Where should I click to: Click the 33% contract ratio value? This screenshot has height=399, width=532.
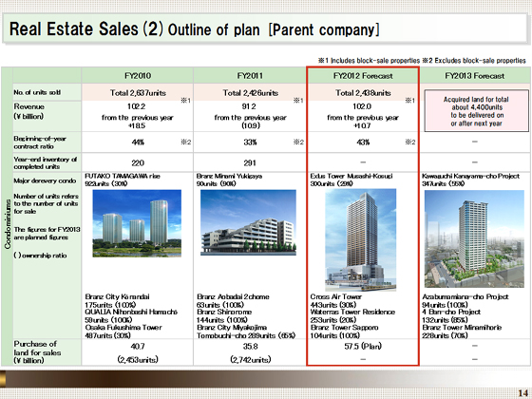tap(250, 142)
